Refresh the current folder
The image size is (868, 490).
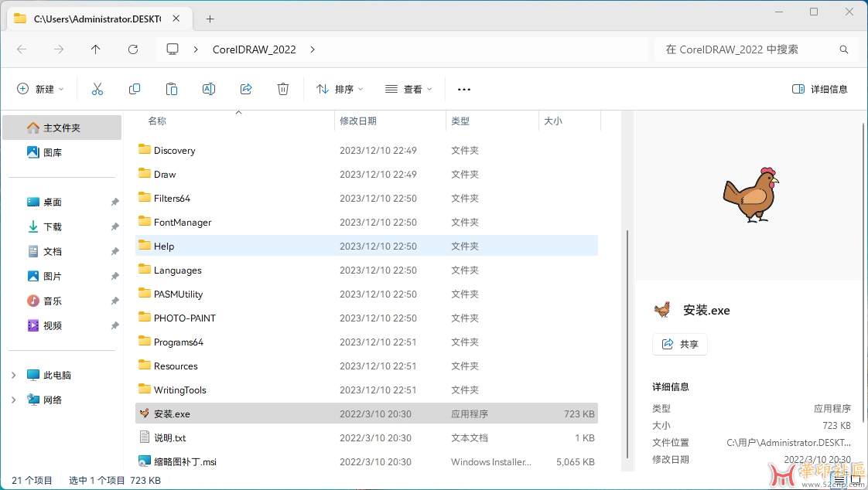click(133, 49)
